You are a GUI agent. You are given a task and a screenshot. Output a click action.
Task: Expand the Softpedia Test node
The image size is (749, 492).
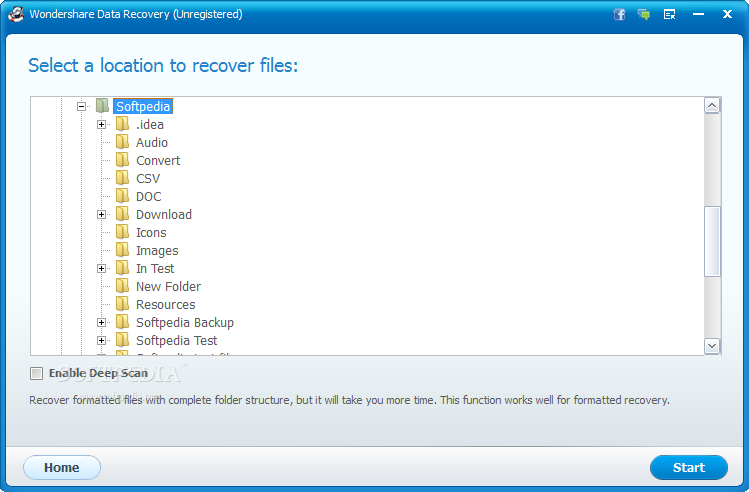[101, 341]
